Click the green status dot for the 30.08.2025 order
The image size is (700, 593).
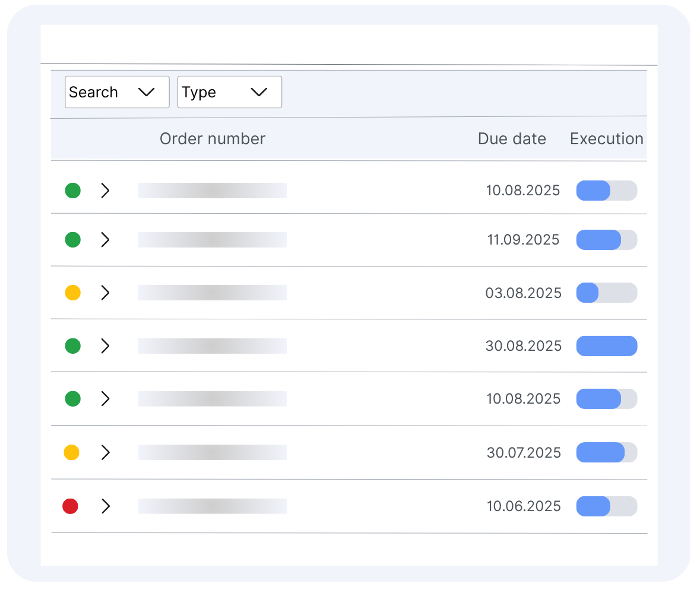coord(72,345)
